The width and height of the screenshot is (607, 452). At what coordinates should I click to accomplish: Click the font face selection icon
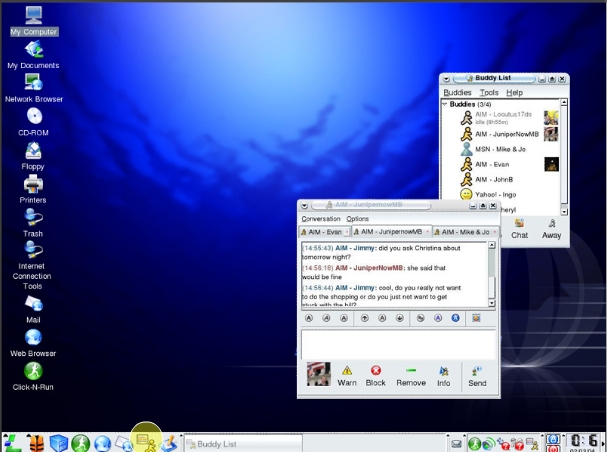(420, 318)
